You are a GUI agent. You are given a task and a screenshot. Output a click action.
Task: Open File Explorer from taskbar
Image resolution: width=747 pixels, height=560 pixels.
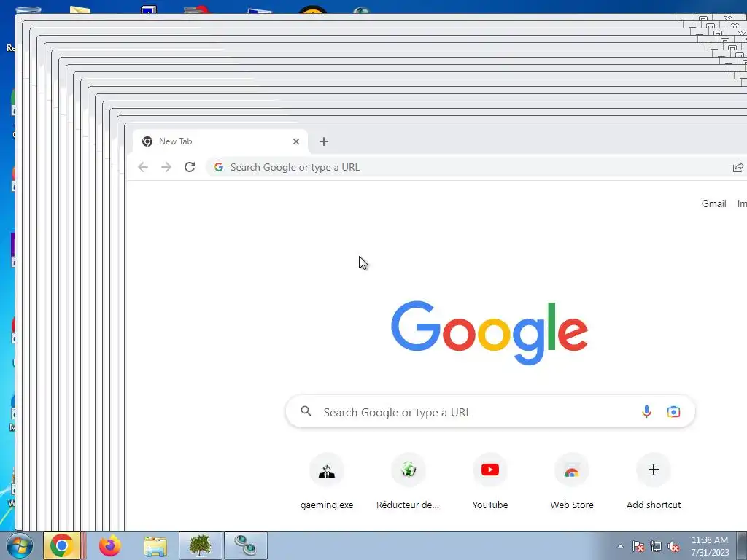pyautogui.click(x=155, y=546)
